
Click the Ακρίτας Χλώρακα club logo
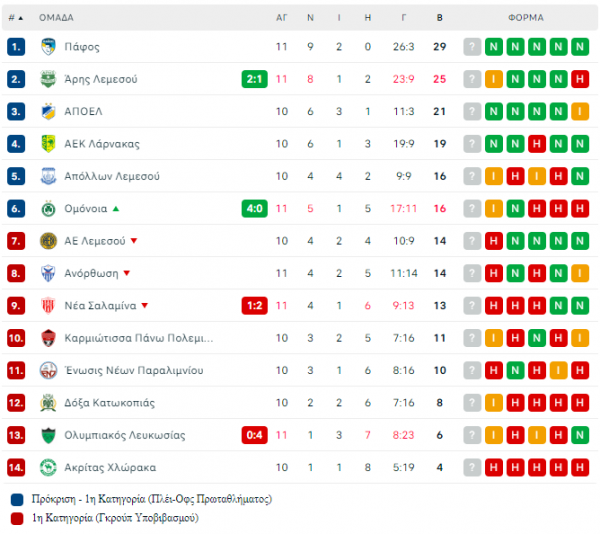tap(48, 467)
